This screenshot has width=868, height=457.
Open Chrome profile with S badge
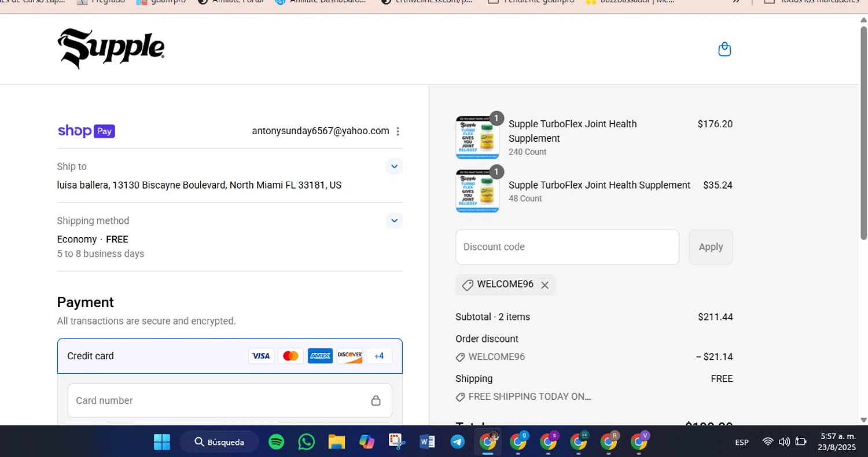[549, 442]
